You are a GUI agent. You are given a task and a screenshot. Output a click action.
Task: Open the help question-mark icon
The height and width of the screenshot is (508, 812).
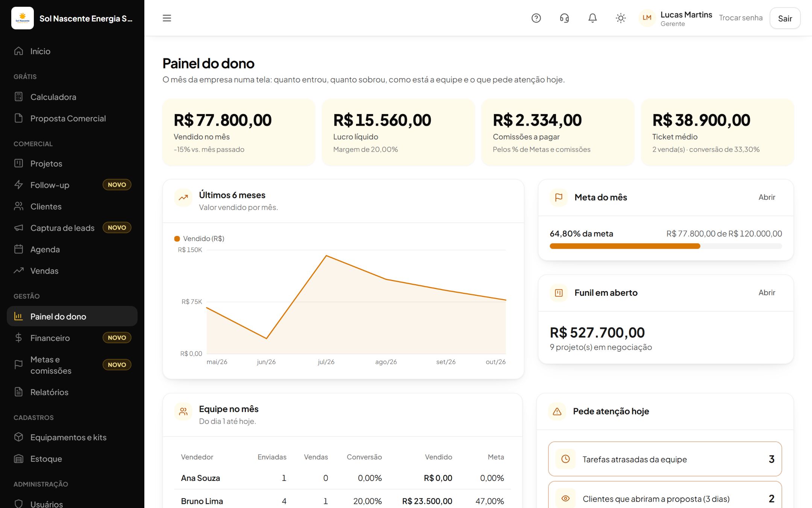[x=536, y=18]
